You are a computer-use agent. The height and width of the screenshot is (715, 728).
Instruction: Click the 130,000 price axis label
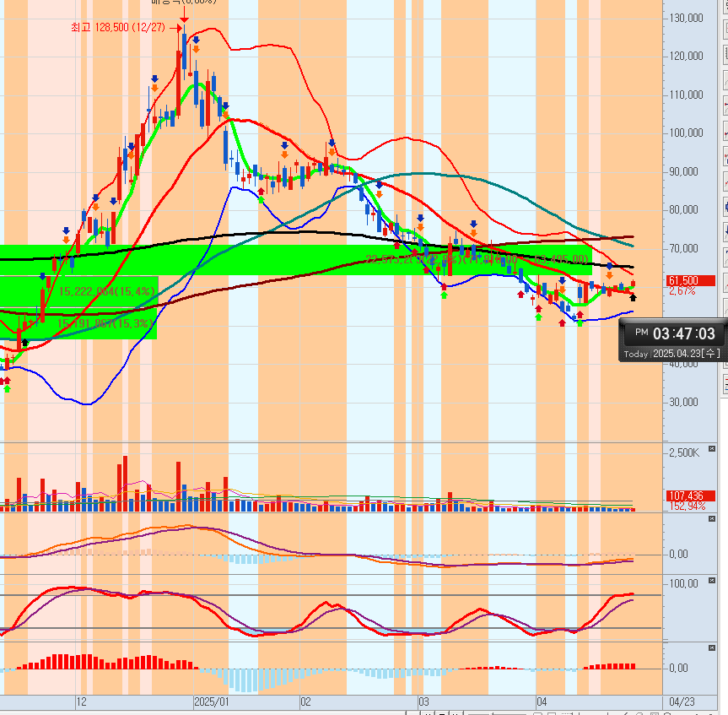[686, 18]
